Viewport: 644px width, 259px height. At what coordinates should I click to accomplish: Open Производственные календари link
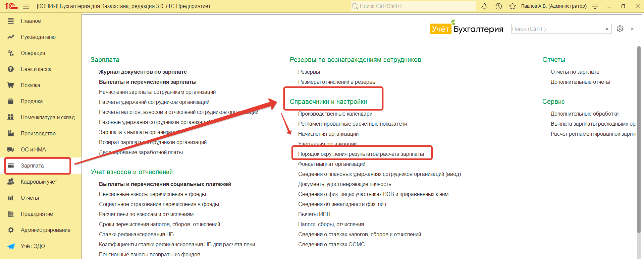[x=335, y=114]
